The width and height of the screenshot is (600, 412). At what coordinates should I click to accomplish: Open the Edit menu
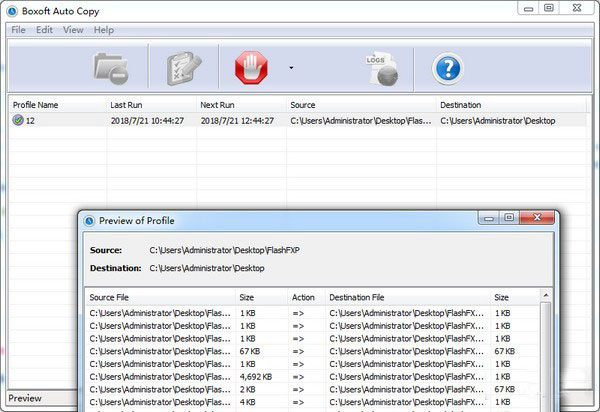coord(44,30)
